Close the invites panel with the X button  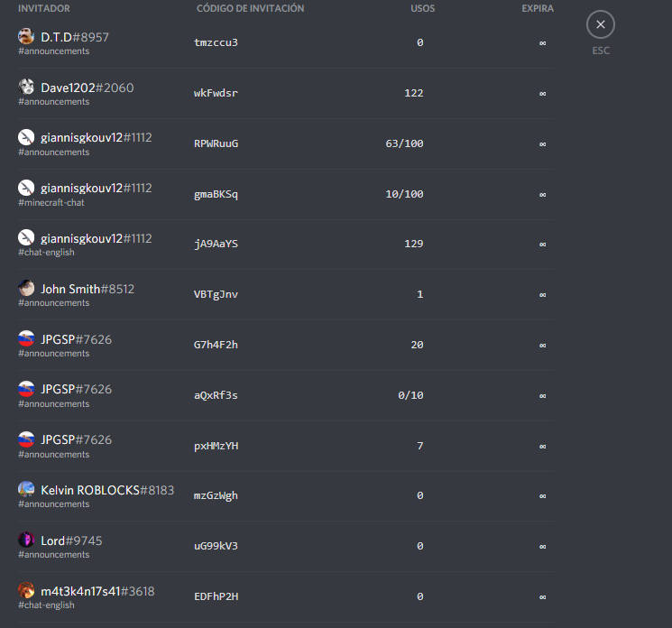(601, 24)
